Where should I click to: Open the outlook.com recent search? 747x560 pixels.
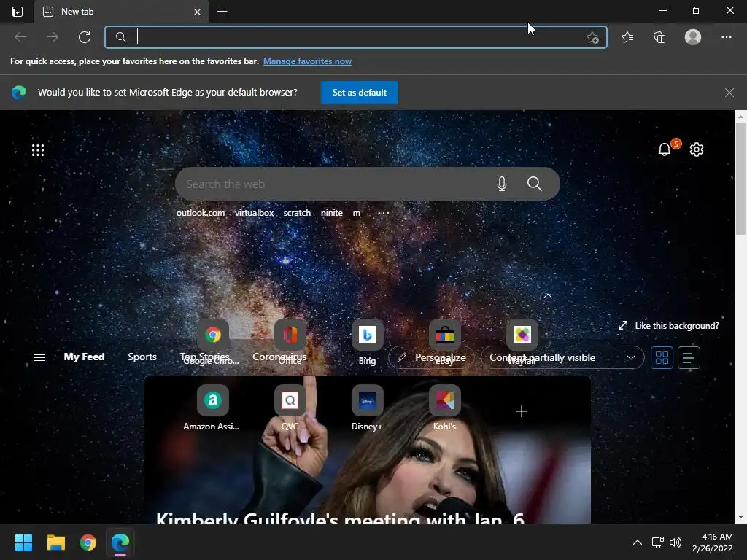click(x=201, y=213)
